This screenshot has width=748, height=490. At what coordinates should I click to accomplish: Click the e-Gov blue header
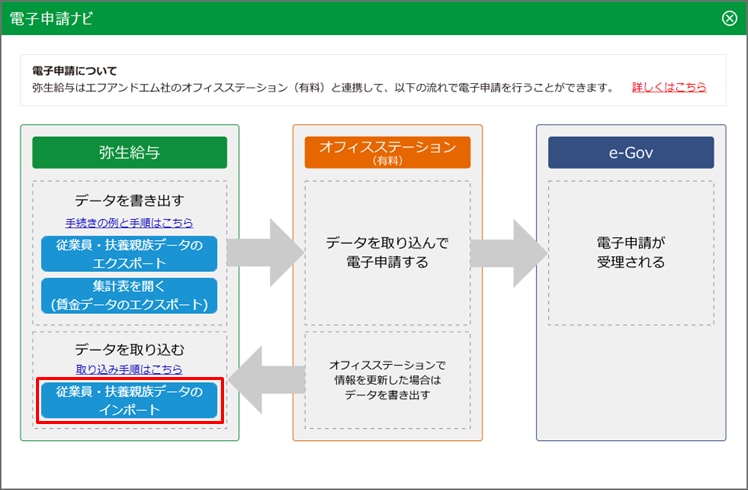tap(631, 153)
